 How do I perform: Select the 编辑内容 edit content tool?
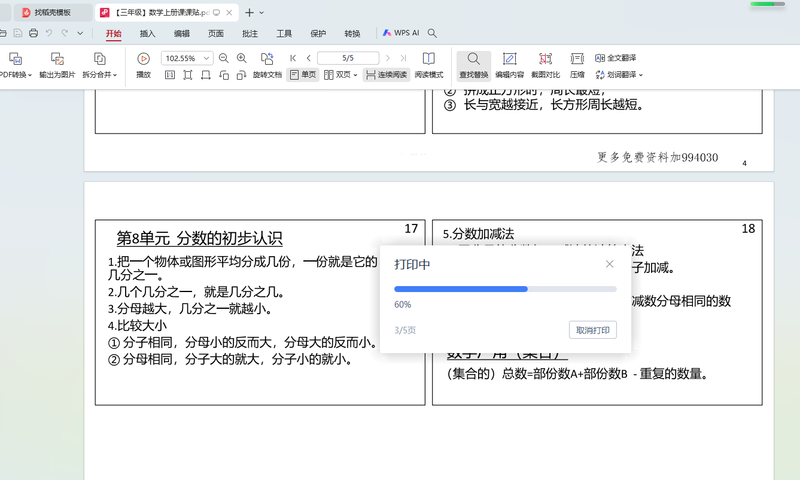point(509,65)
